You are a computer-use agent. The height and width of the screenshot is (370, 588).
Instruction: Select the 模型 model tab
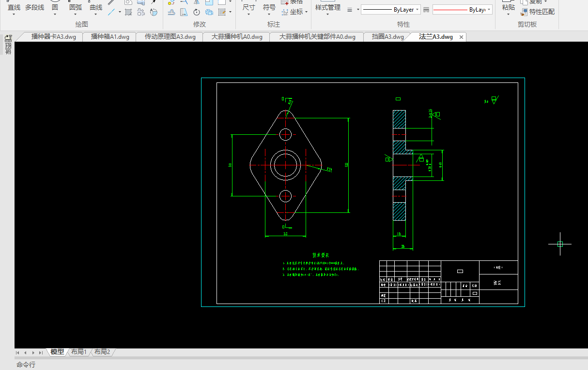tap(57, 352)
